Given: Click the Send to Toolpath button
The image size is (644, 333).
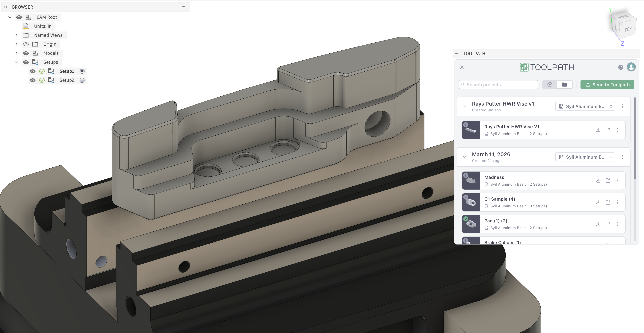Looking at the screenshot, I should [607, 85].
